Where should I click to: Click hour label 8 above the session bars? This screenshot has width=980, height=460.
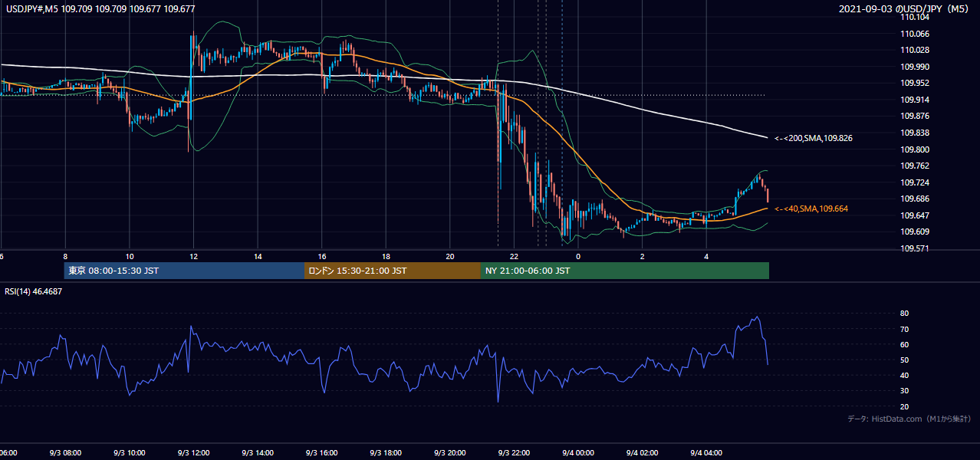(x=65, y=257)
